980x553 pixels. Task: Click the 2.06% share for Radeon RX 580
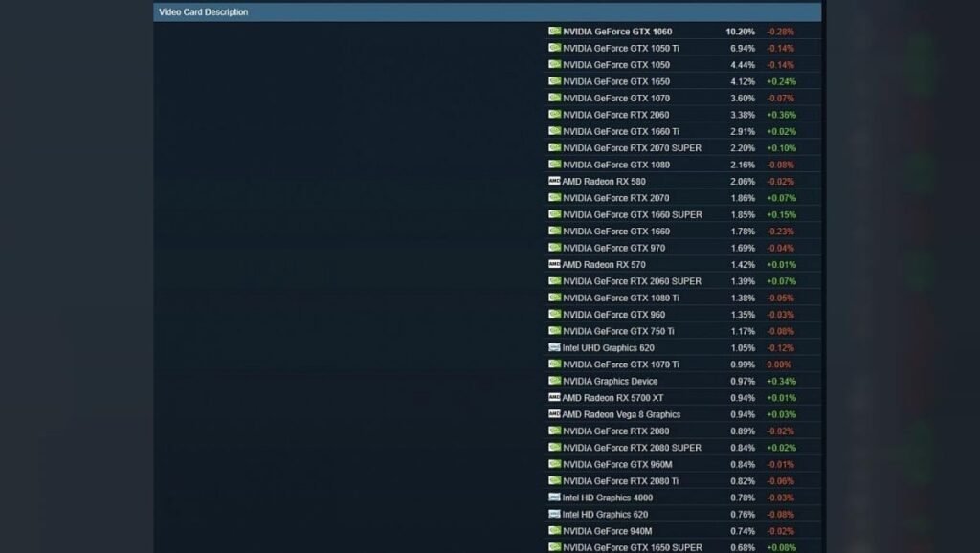(743, 181)
